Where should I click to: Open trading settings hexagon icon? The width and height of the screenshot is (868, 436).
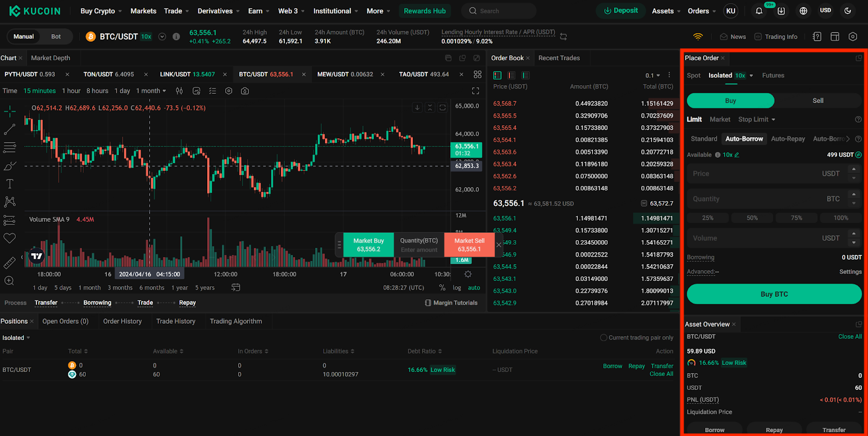pos(853,36)
